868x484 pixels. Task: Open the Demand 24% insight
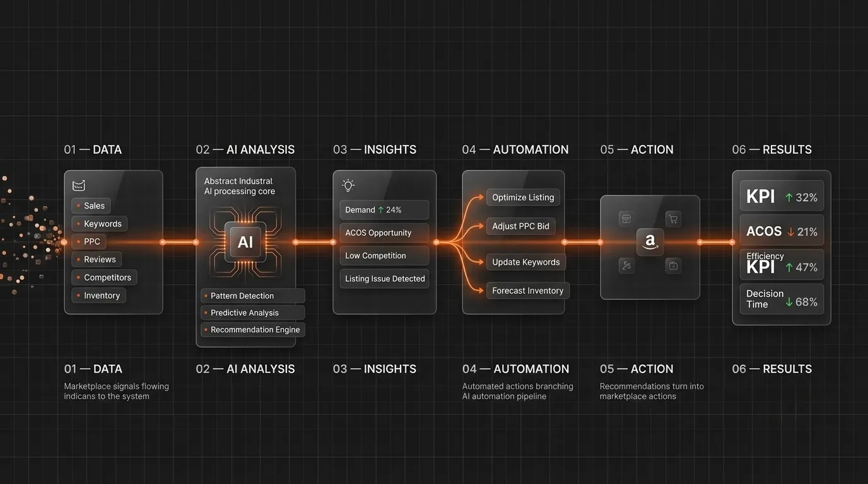(384, 210)
